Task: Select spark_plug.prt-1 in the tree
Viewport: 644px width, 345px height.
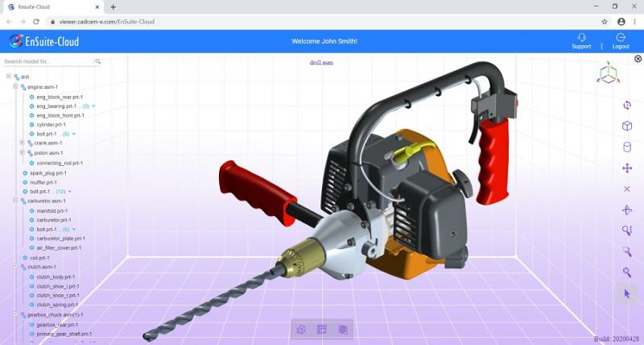Action: 48,173
